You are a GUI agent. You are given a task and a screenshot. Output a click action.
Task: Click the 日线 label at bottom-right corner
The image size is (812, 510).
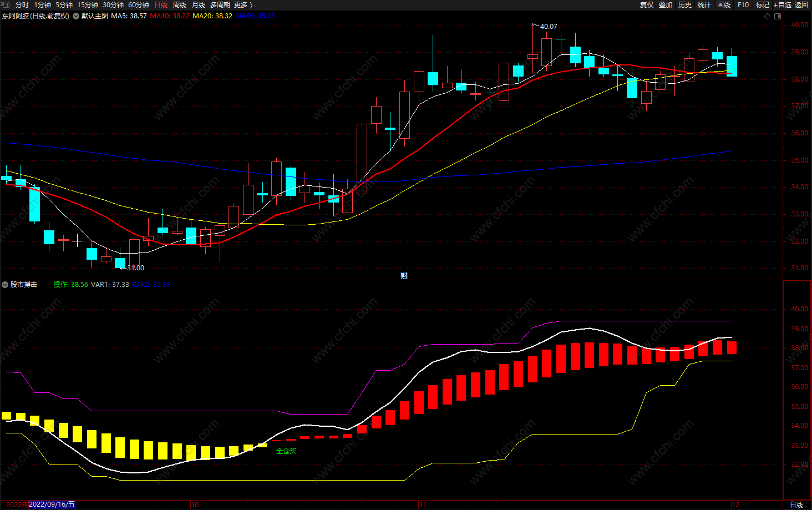(x=796, y=504)
